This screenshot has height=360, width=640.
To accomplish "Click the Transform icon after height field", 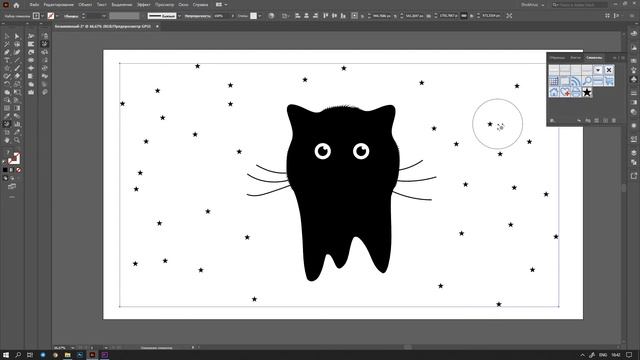I will (x=509, y=16).
